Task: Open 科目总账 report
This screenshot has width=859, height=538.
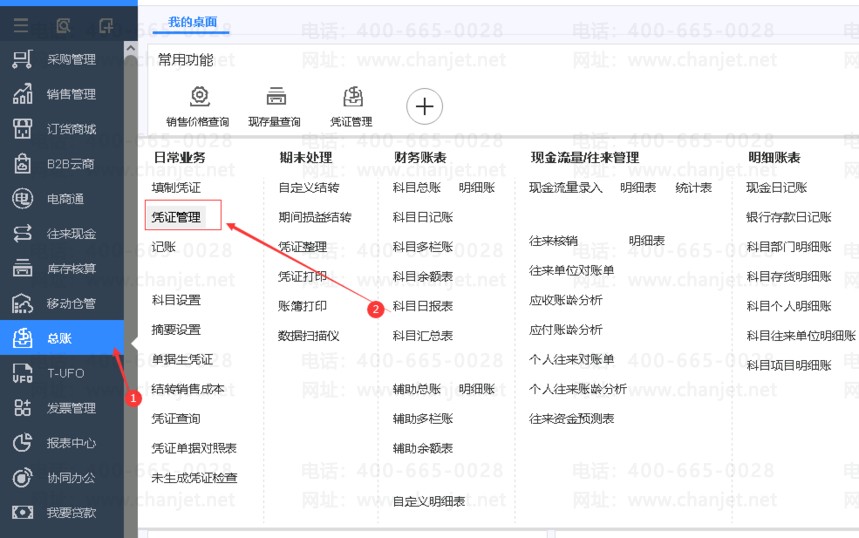Action: click(417, 188)
